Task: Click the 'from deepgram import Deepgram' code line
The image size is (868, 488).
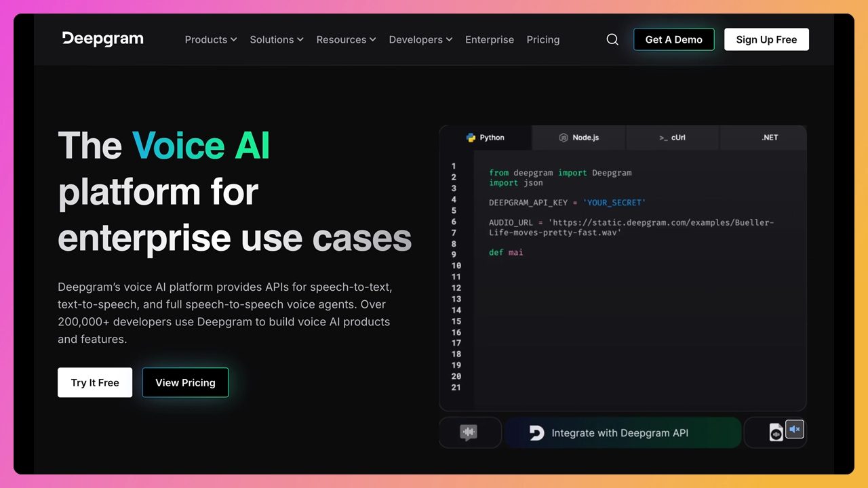Action: point(560,173)
